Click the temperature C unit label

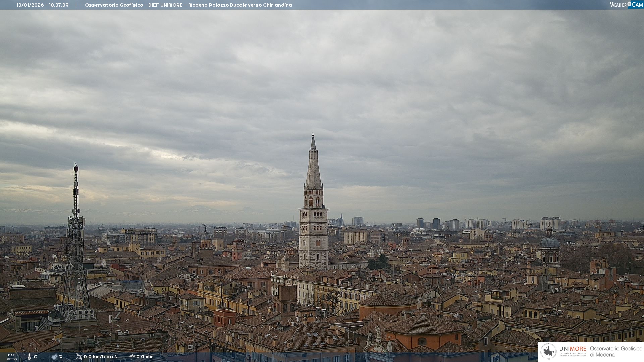pos(35,357)
